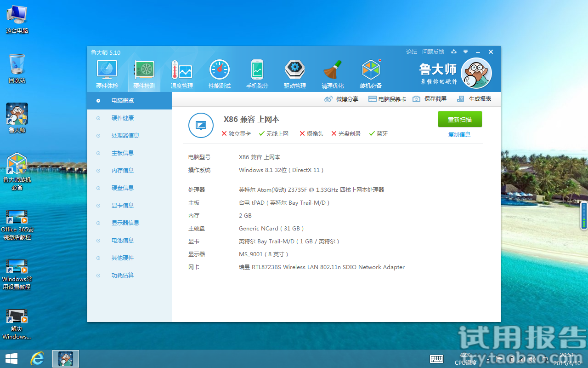Open the 清理优化 cleanup broom tool
This screenshot has width=588, height=368.
click(333, 75)
